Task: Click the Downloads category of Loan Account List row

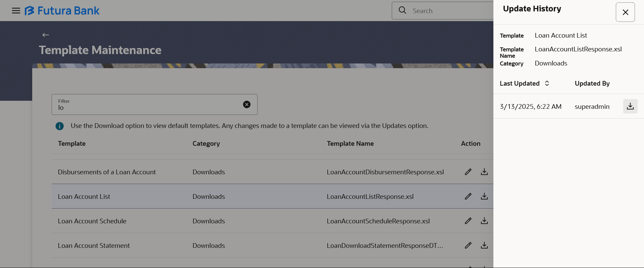Action: pyautogui.click(x=209, y=196)
